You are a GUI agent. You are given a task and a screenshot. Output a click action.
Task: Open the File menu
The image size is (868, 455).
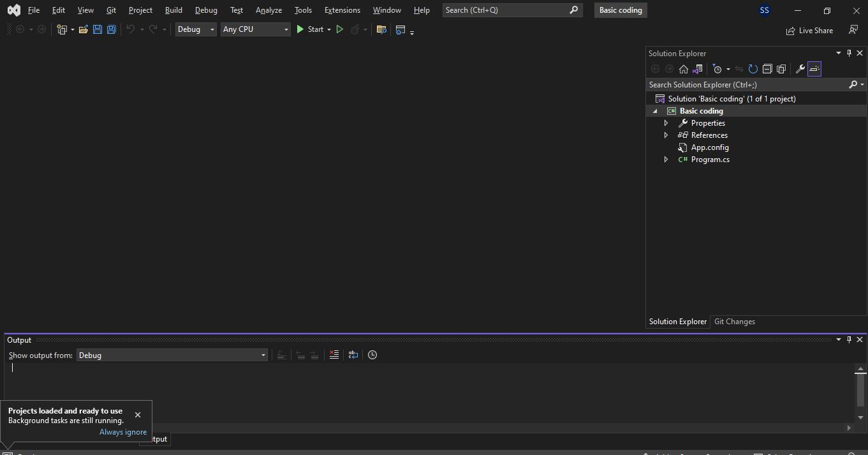(x=34, y=10)
